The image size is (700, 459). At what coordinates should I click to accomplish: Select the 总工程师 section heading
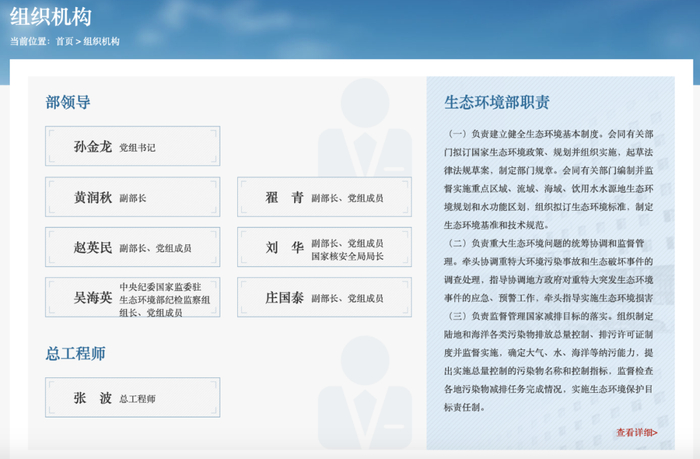75,353
